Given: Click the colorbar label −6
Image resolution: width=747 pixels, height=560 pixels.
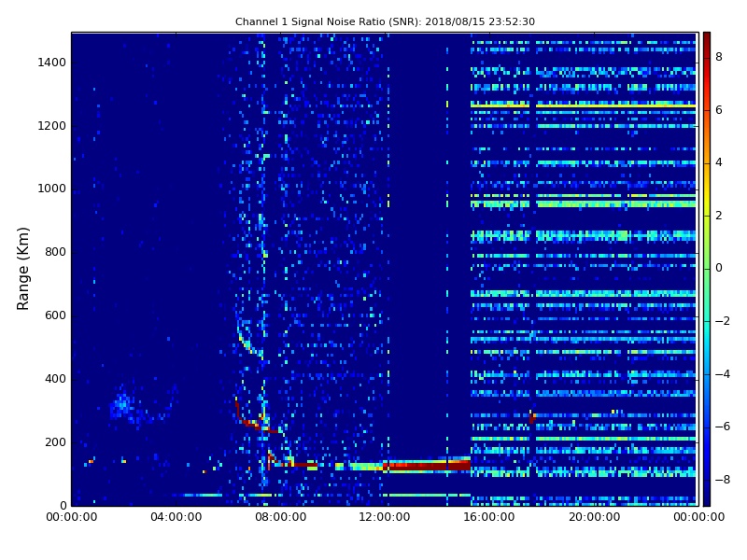Looking at the screenshot, I should 723,427.
